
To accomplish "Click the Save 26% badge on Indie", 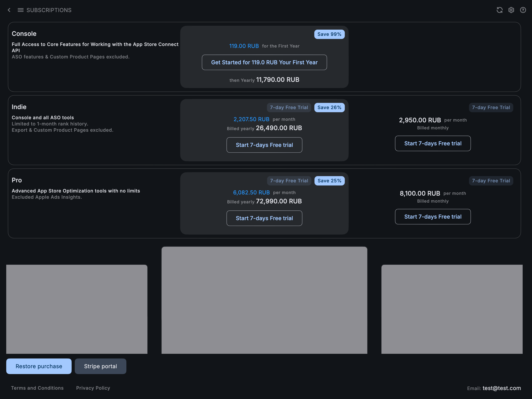I will [329, 108].
